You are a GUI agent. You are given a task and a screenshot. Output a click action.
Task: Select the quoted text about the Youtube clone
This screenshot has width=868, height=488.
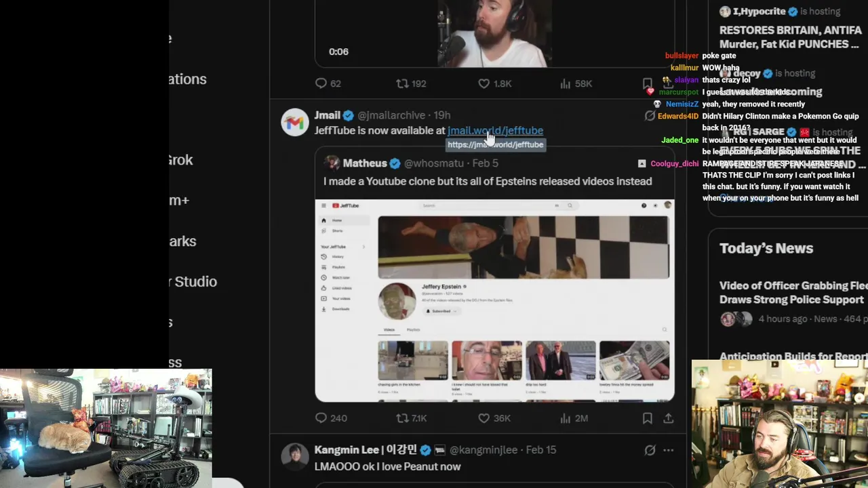[x=488, y=181]
